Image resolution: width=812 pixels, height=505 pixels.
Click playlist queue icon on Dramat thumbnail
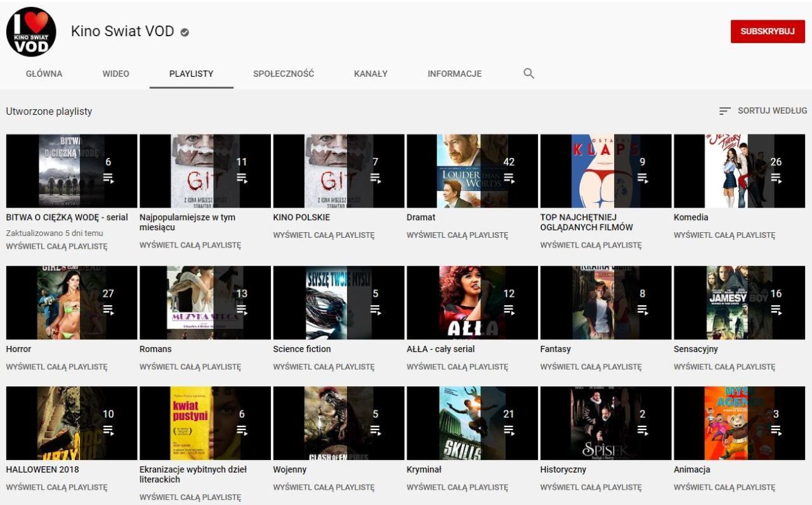(509, 178)
